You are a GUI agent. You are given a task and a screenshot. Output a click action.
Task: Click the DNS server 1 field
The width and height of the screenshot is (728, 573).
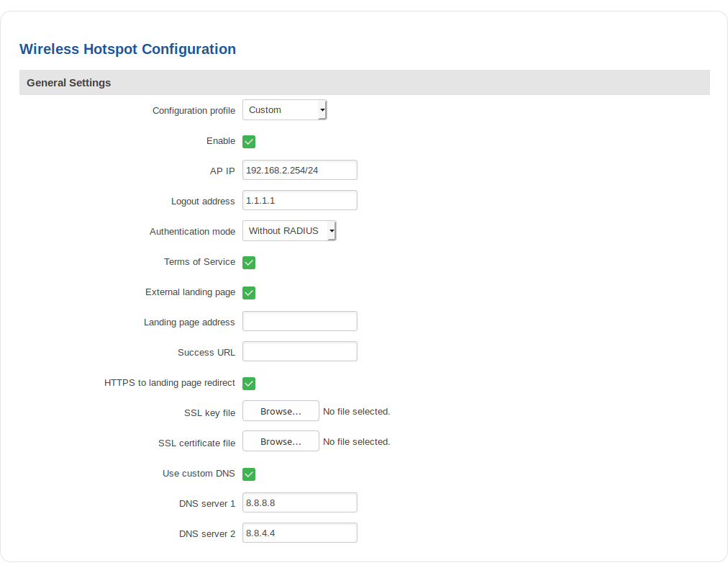coord(299,502)
